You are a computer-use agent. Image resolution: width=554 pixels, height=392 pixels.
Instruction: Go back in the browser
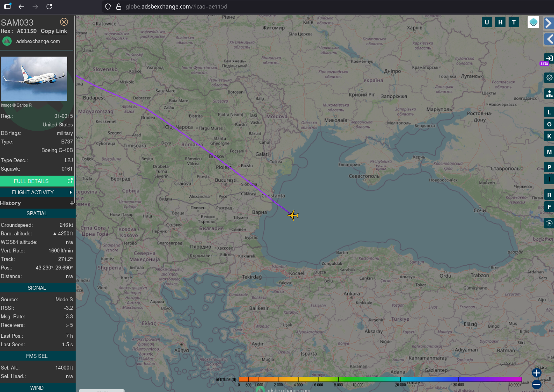(21, 7)
